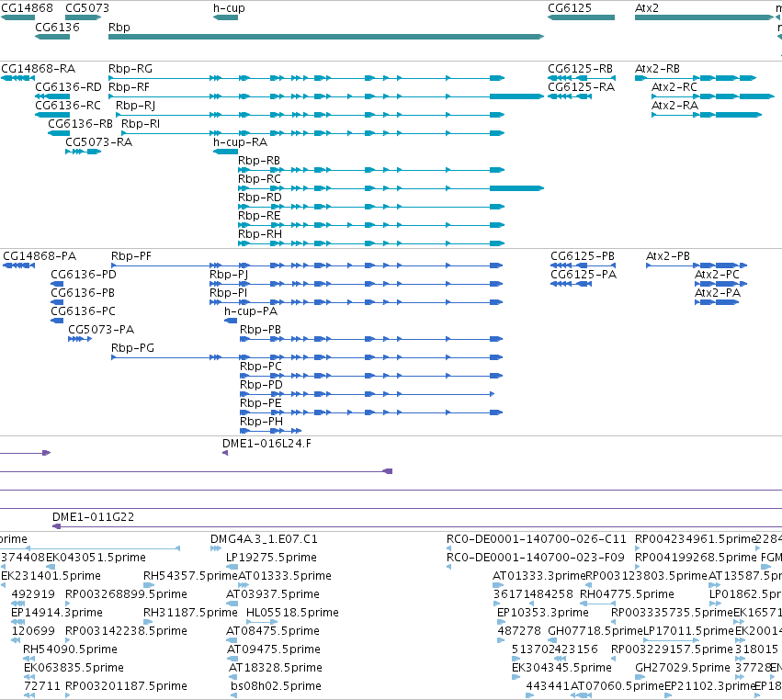Select the bs08h02.5prime EST label
The width and height of the screenshot is (782, 700).
(x=276, y=685)
